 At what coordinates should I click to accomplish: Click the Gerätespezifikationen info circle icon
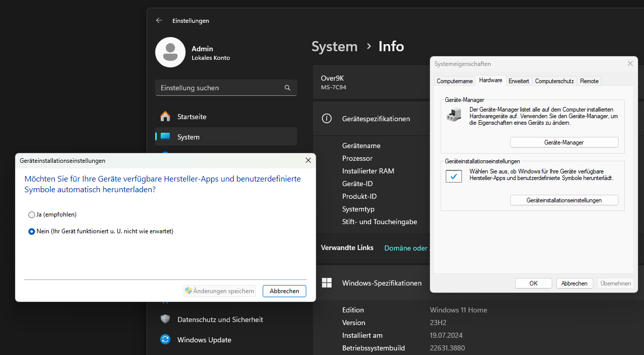[327, 119]
